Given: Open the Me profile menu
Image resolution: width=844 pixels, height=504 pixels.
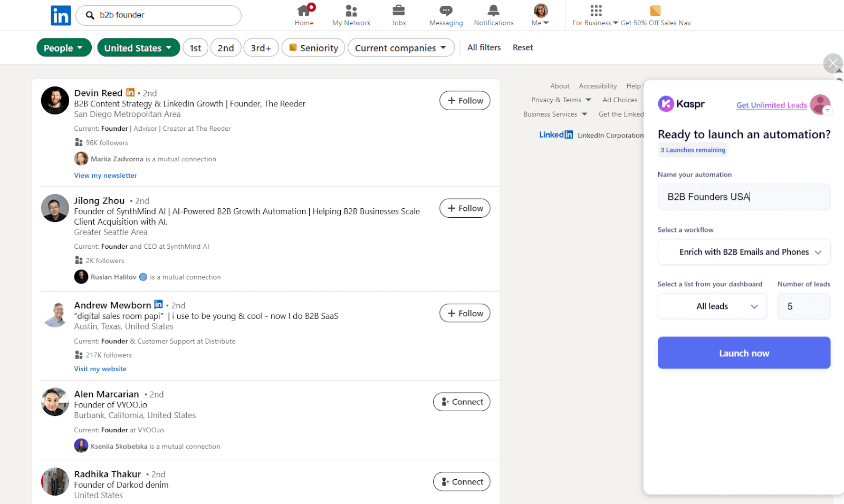Looking at the screenshot, I should [540, 15].
